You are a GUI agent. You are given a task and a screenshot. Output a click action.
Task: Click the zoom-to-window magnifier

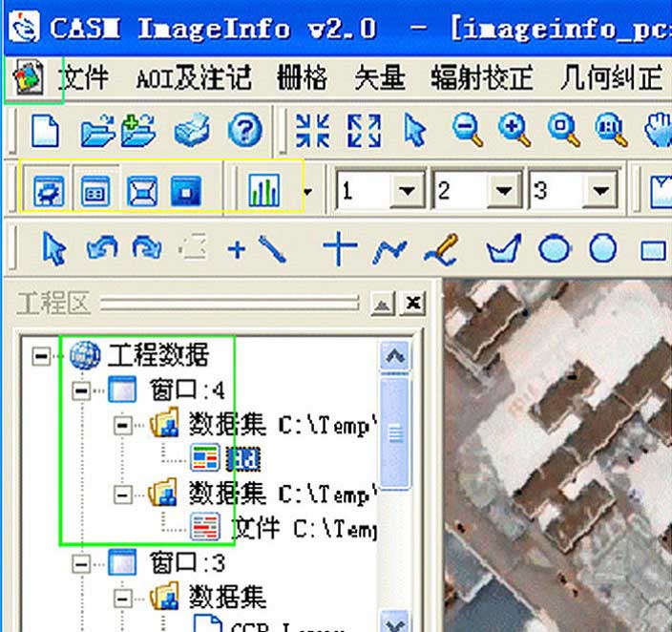[x=564, y=130]
